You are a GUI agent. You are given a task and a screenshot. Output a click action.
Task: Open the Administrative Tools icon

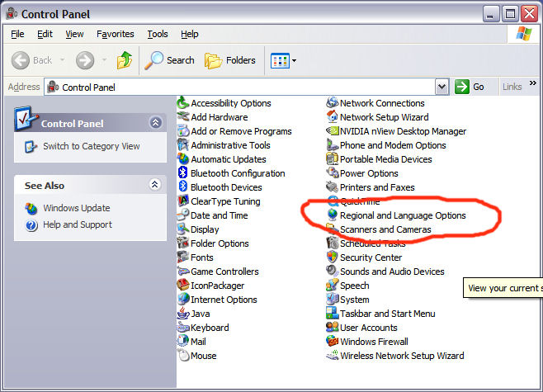182,145
